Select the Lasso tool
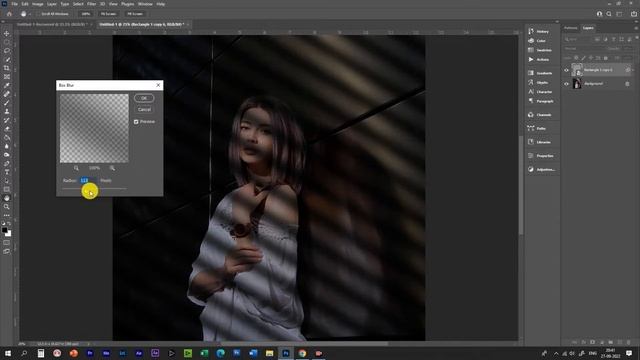This screenshot has height=360, width=640. coord(7,51)
